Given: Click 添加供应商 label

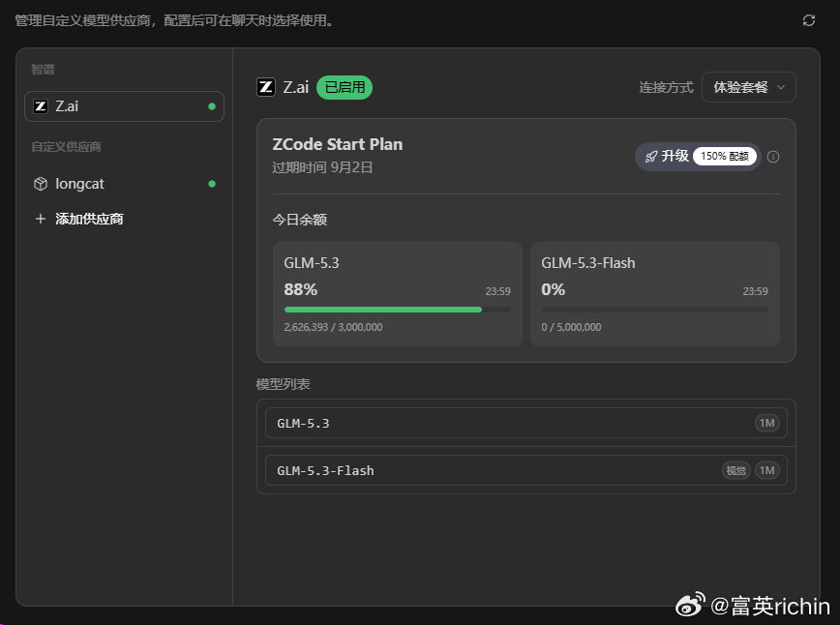Looking at the screenshot, I should click(x=89, y=219).
